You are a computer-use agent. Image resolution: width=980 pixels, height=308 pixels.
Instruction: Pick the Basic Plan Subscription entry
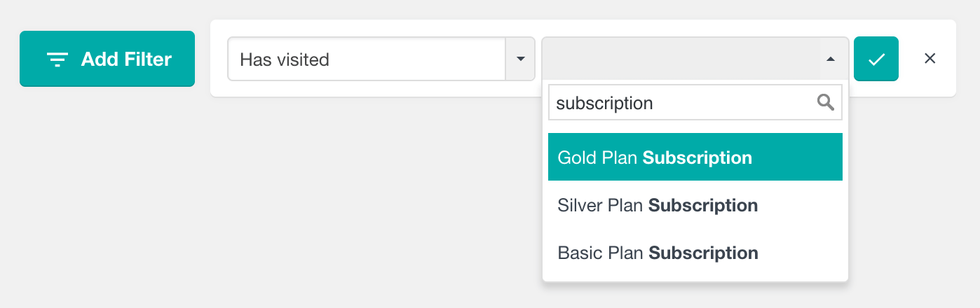[x=695, y=253]
